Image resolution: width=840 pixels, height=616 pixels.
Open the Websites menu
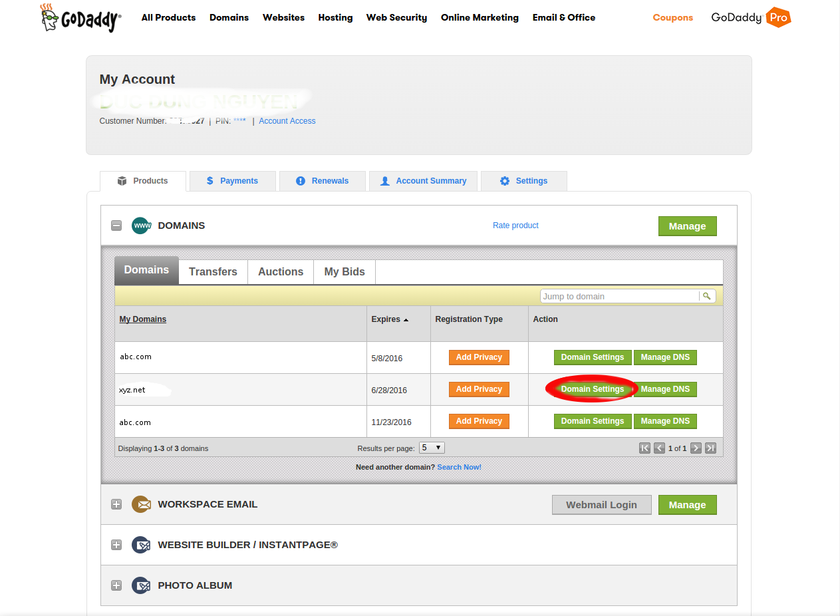click(283, 17)
